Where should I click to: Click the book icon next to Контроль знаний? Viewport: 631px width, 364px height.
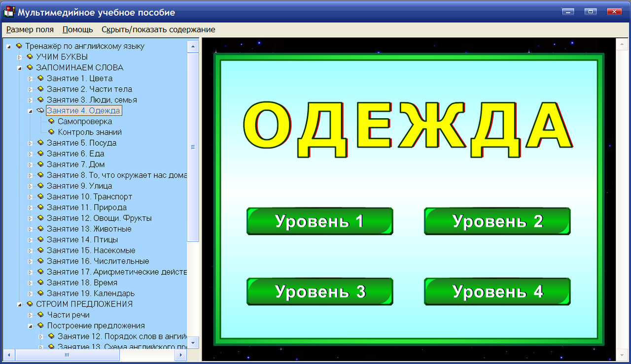pos(51,132)
